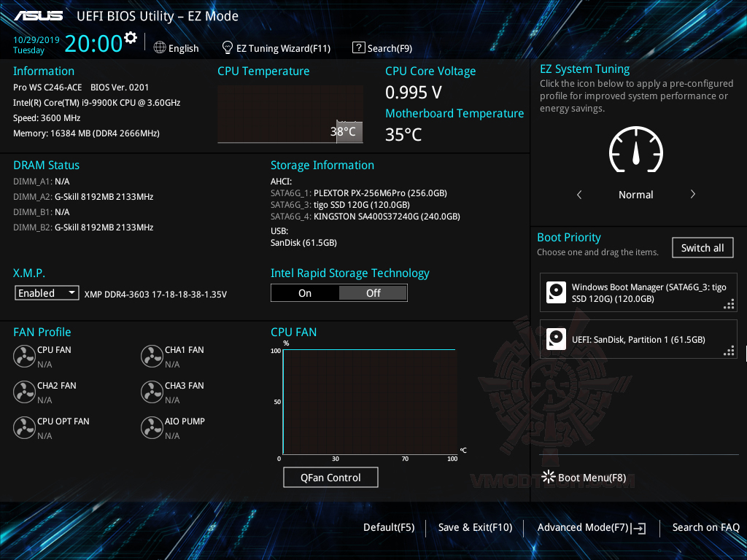Image resolution: width=747 pixels, height=560 pixels.
Task: Select the AIO PUMP fan icon
Action: pyautogui.click(x=152, y=427)
